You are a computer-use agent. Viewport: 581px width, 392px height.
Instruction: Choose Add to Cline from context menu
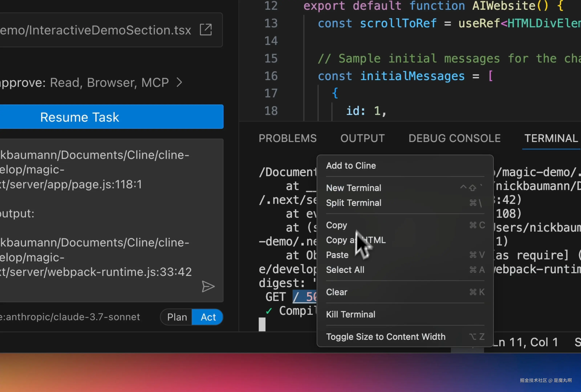point(351,166)
